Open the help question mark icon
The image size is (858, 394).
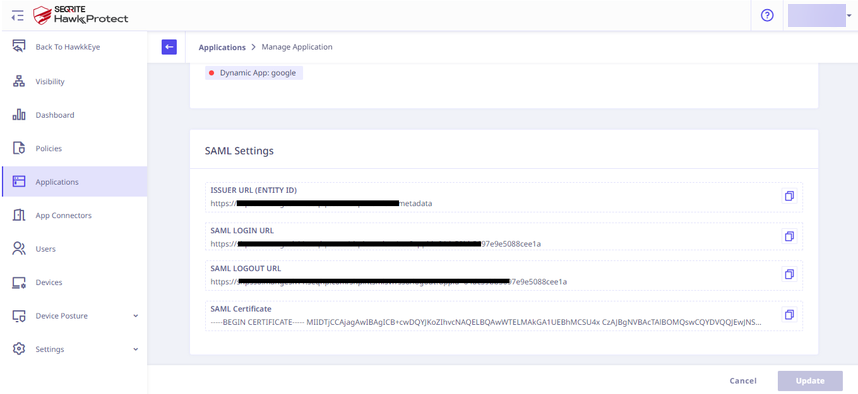[x=767, y=15]
